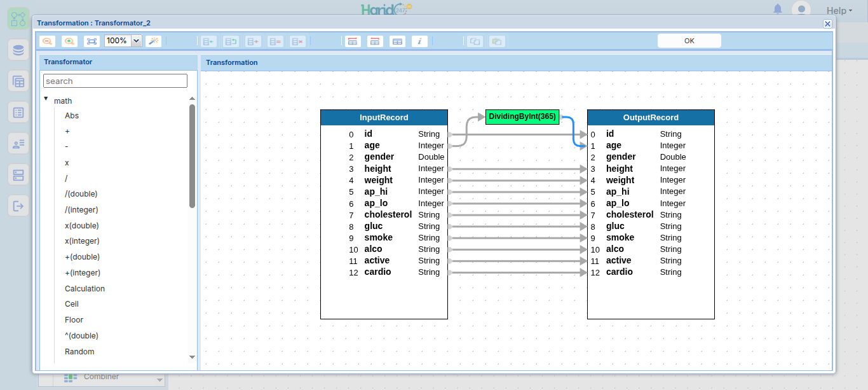The width and height of the screenshot is (868, 390).
Task: Select the Abs function
Action: pyautogui.click(x=72, y=116)
